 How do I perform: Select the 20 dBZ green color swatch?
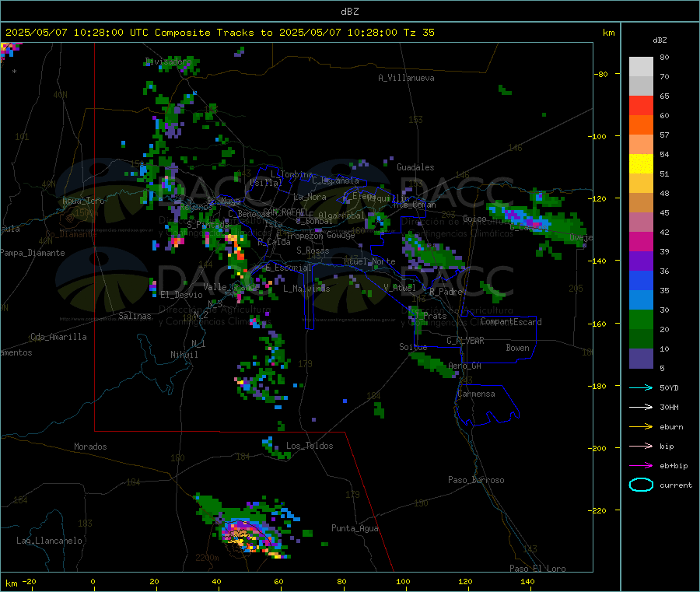click(x=641, y=319)
